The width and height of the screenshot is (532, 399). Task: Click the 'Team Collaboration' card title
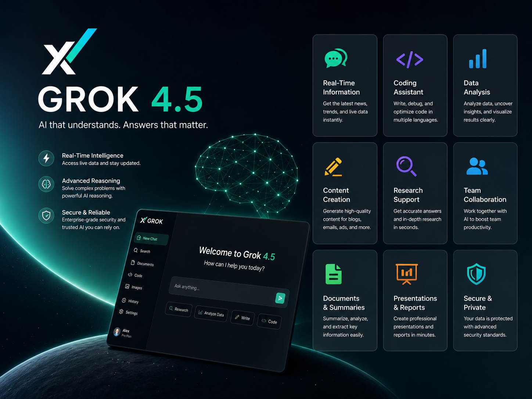click(x=485, y=195)
